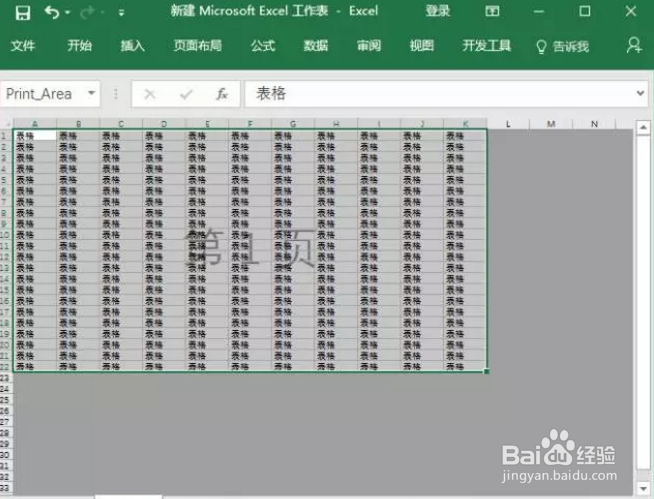The width and height of the screenshot is (654, 499).
Task: Click cell B2 containing 表格
Action: (78, 147)
